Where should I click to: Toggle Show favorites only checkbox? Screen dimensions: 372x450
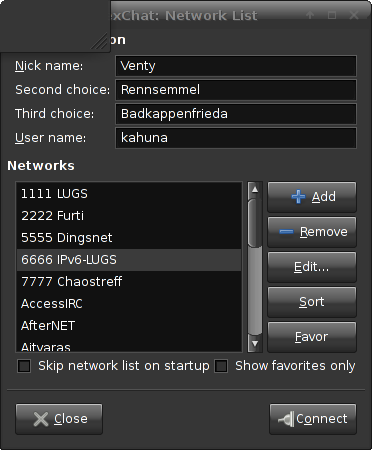(221, 366)
